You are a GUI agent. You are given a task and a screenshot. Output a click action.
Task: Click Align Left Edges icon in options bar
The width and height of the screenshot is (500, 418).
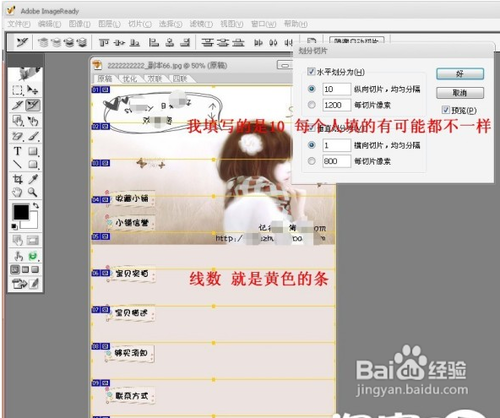pos(153,43)
